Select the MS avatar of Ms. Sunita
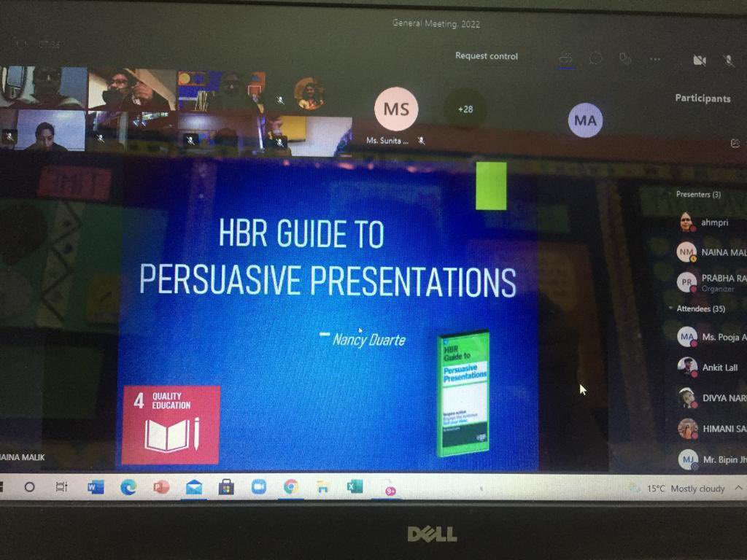The image size is (747, 560). pyautogui.click(x=396, y=109)
